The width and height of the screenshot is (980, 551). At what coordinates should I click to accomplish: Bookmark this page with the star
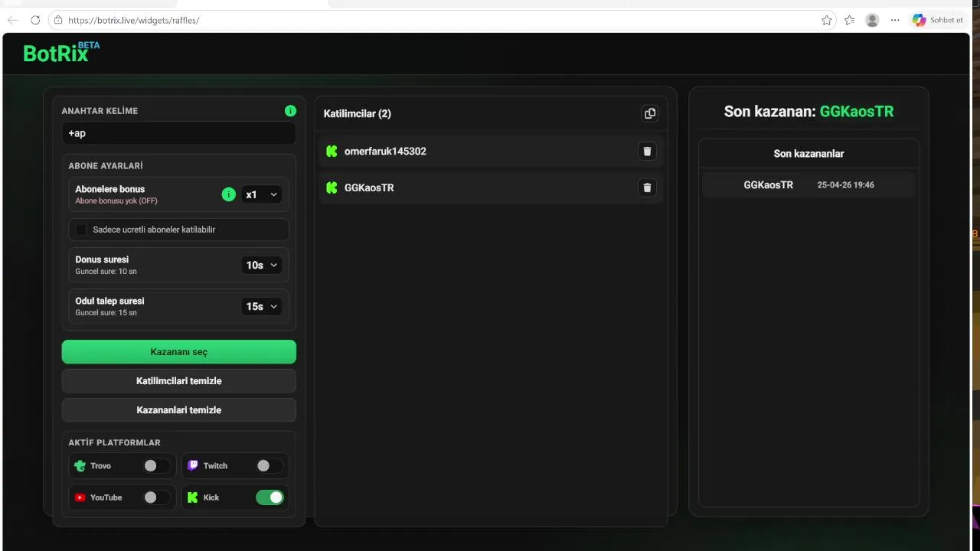click(827, 20)
